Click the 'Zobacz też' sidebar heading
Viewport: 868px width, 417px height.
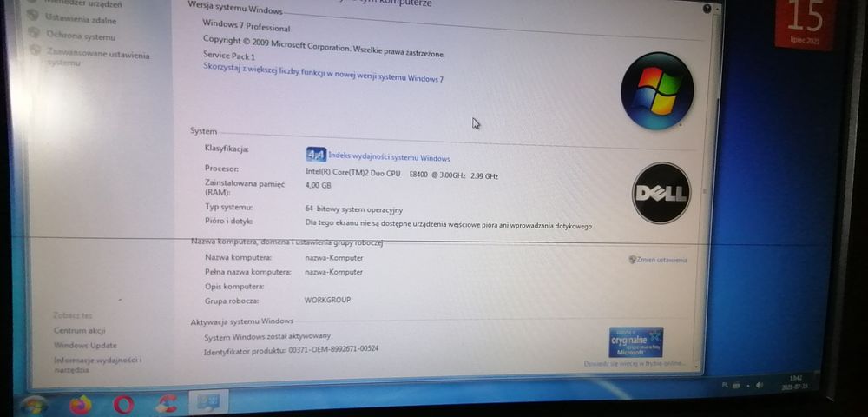click(x=73, y=315)
